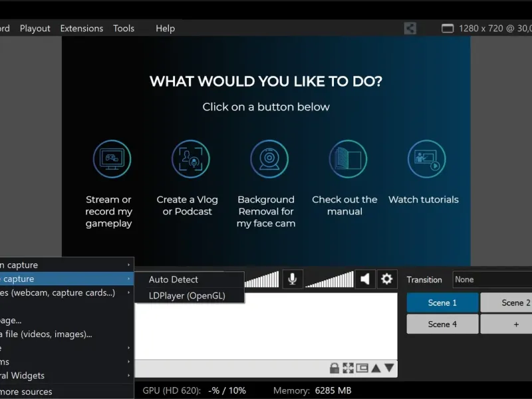The image size is (532, 399).
Task: Click the Memory 6285 MB readout
Action: (312, 390)
